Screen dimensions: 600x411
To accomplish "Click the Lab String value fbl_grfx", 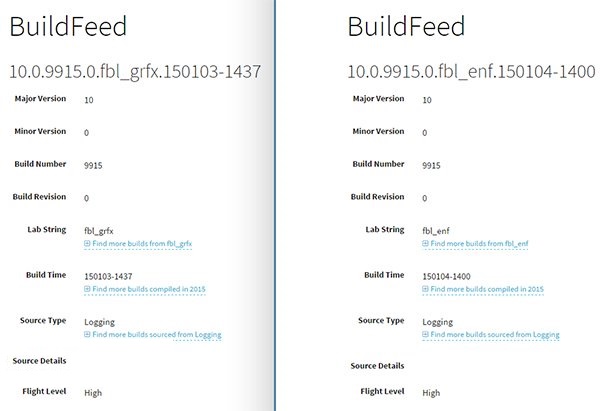I will [101, 231].
